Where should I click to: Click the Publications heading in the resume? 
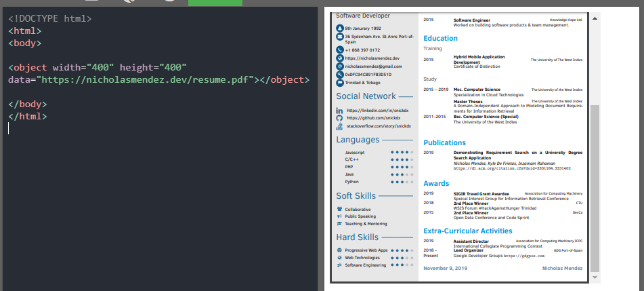[444, 143]
